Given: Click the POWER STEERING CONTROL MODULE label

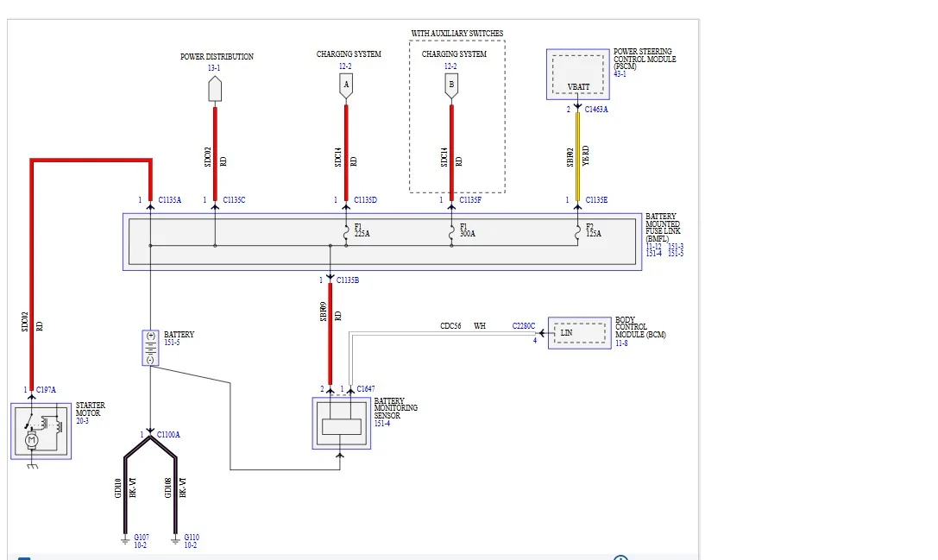Looking at the screenshot, I should tap(645, 59).
